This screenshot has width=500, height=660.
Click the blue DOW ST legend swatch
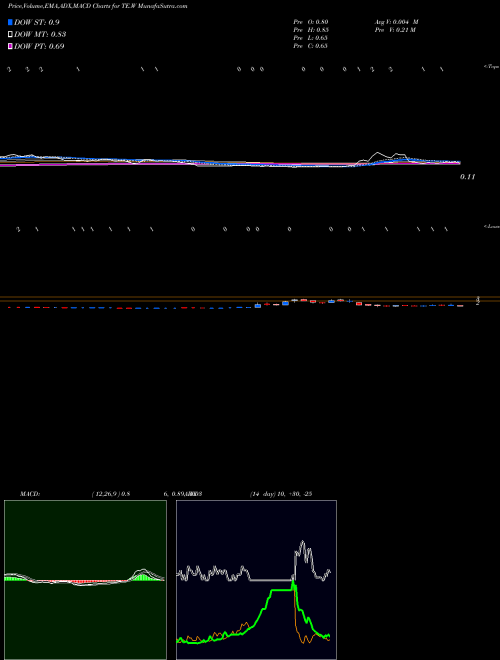[x=10, y=22]
